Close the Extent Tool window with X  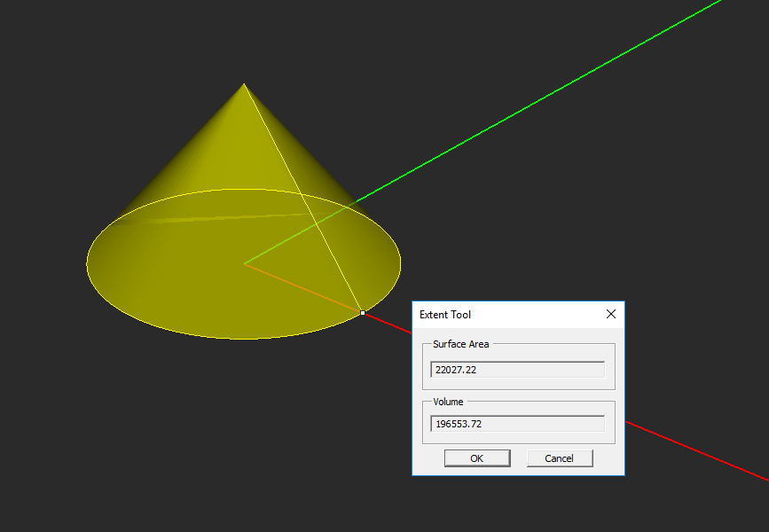611,314
